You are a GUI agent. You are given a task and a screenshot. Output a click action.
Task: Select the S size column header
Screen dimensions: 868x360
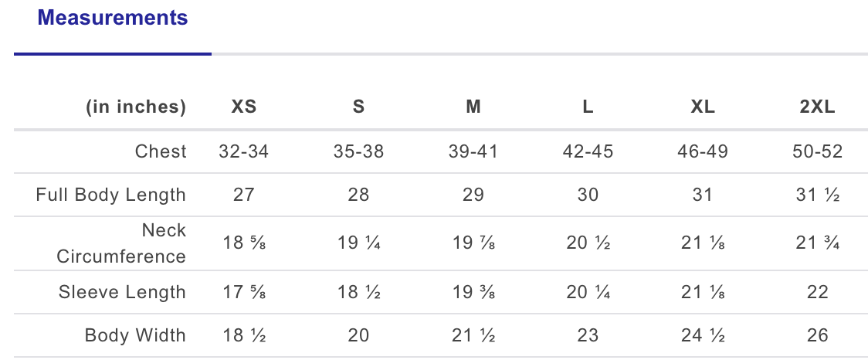point(358,107)
